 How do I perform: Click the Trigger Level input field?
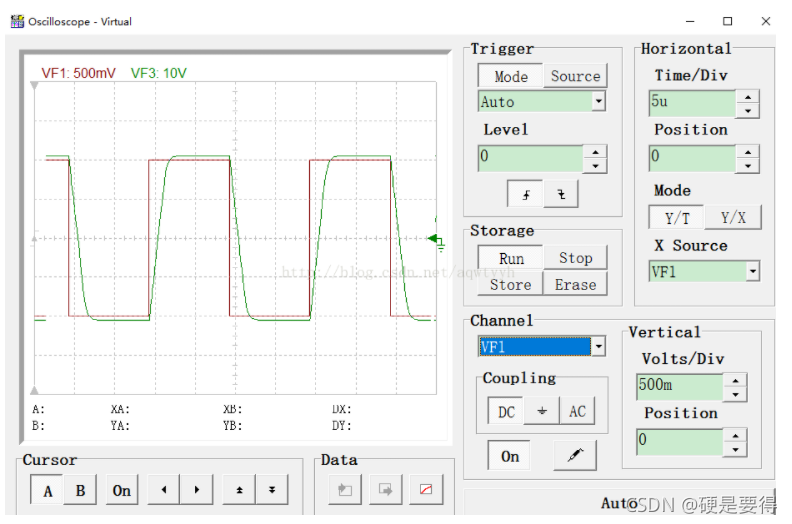click(x=530, y=159)
